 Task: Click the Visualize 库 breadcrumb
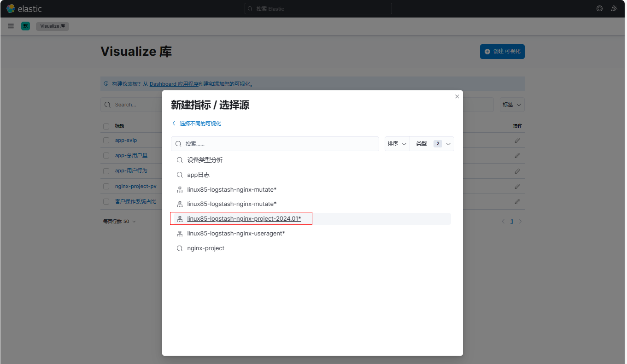(53, 26)
